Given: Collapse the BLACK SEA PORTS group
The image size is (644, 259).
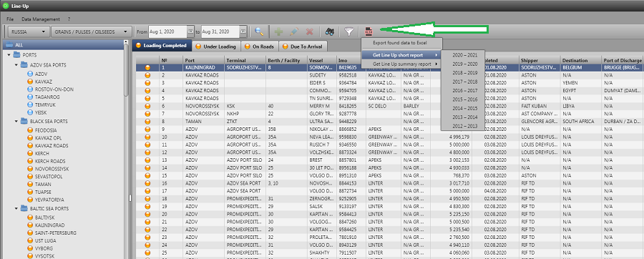Looking at the screenshot, I should point(16,122).
